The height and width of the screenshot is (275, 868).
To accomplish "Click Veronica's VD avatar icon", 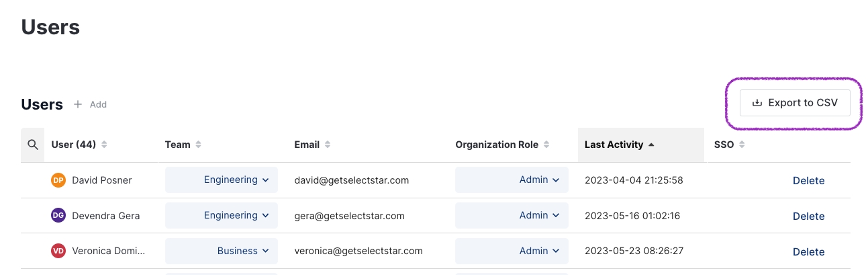I will [x=58, y=251].
